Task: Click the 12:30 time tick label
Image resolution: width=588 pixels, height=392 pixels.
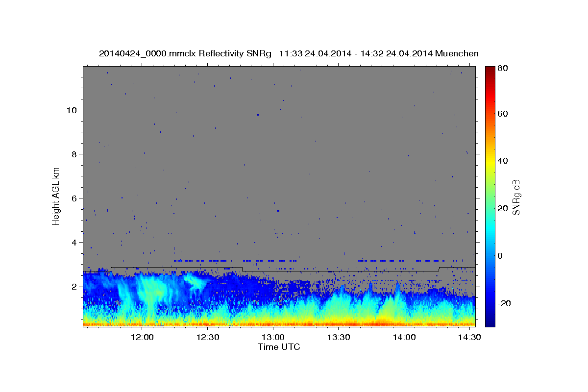Action: (208, 338)
